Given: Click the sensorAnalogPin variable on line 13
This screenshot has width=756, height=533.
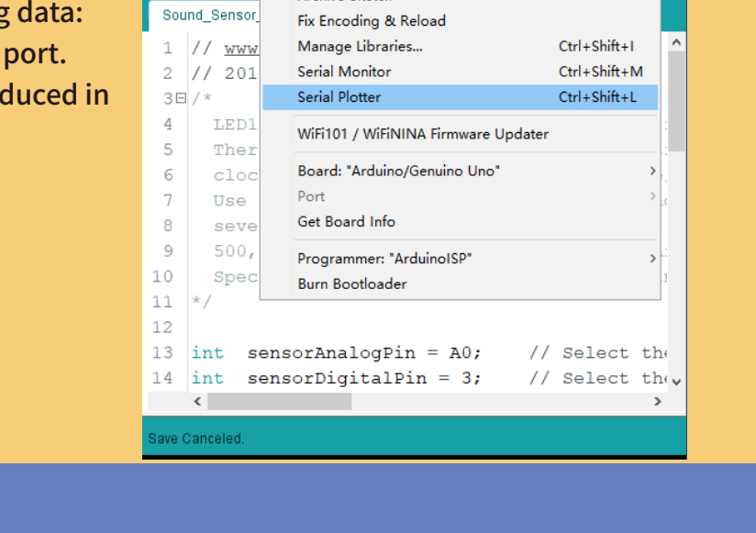Looking at the screenshot, I should (331, 353).
